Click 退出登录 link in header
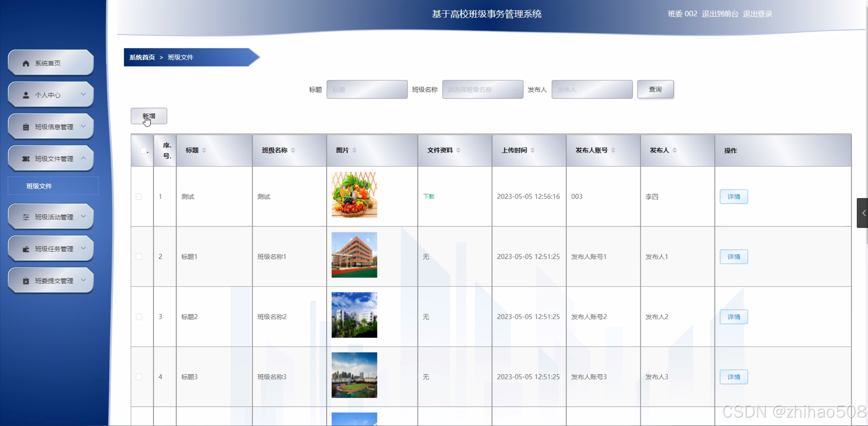Screen dimensions: 868x426 (x=757, y=14)
